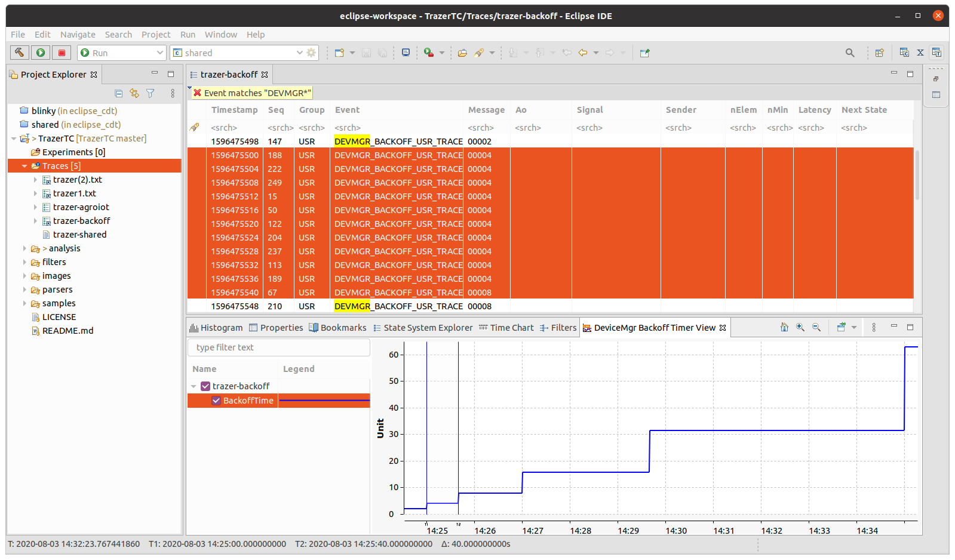Click the BackoffTime blue legend line swatch
This screenshot has width=955, height=560.
(x=324, y=401)
